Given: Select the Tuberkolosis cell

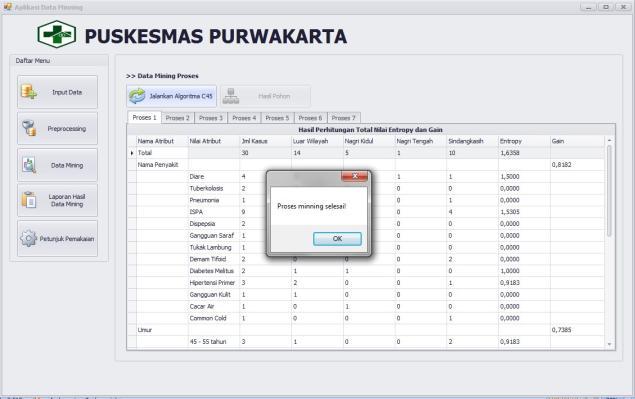Looking at the screenshot, I should click(x=214, y=188).
